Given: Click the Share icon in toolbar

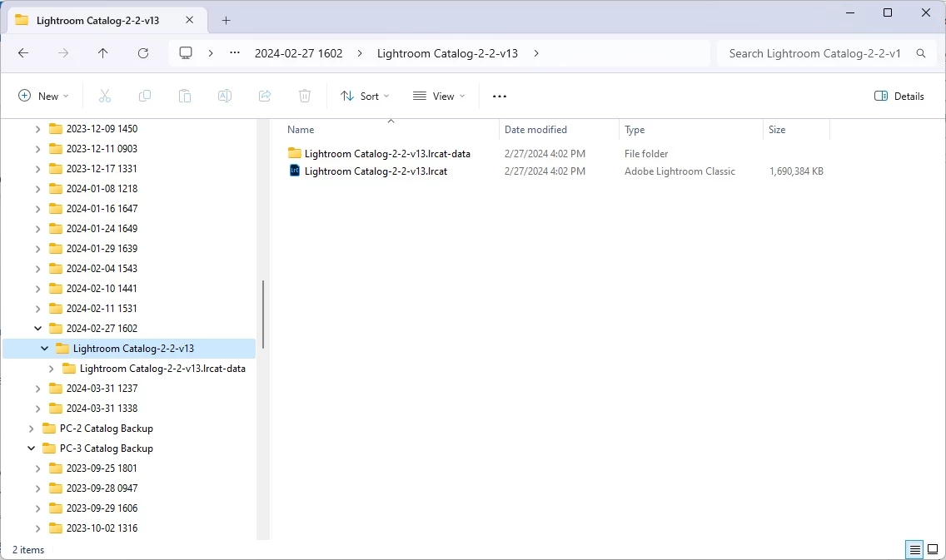Looking at the screenshot, I should pyautogui.click(x=265, y=96).
